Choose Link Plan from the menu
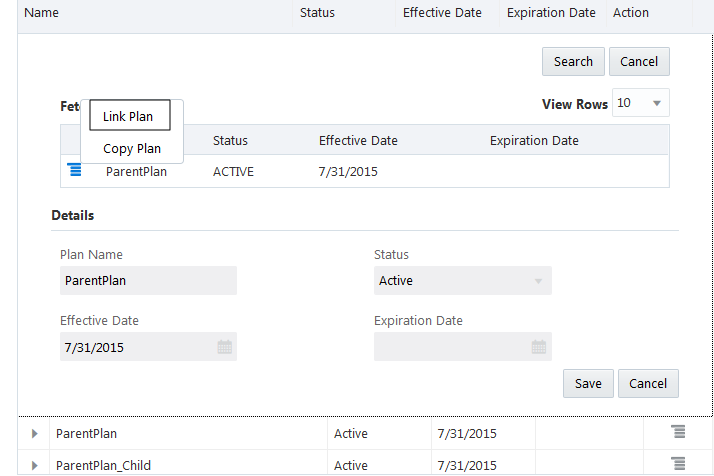Viewport: 714px width, 476px height. (x=128, y=116)
